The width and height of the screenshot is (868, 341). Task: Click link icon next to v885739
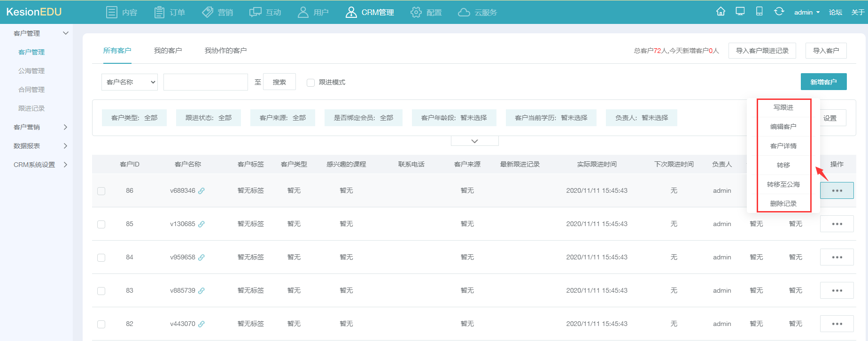[x=201, y=291]
